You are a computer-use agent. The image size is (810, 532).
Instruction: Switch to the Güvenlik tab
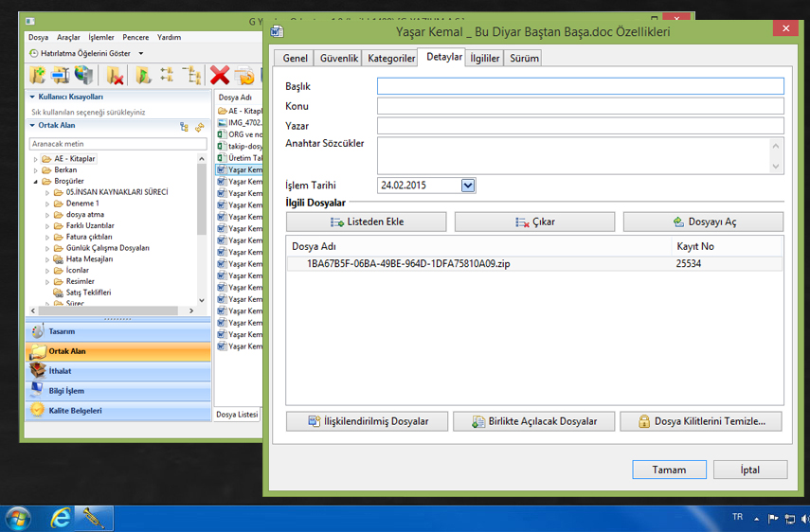338,59
